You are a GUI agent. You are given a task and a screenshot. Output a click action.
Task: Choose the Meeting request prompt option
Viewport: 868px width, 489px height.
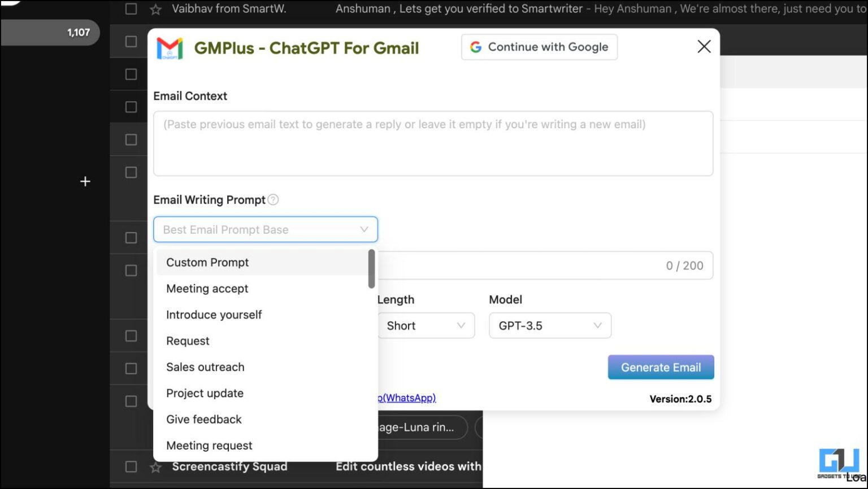pyautogui.click(x=209, y=446)
